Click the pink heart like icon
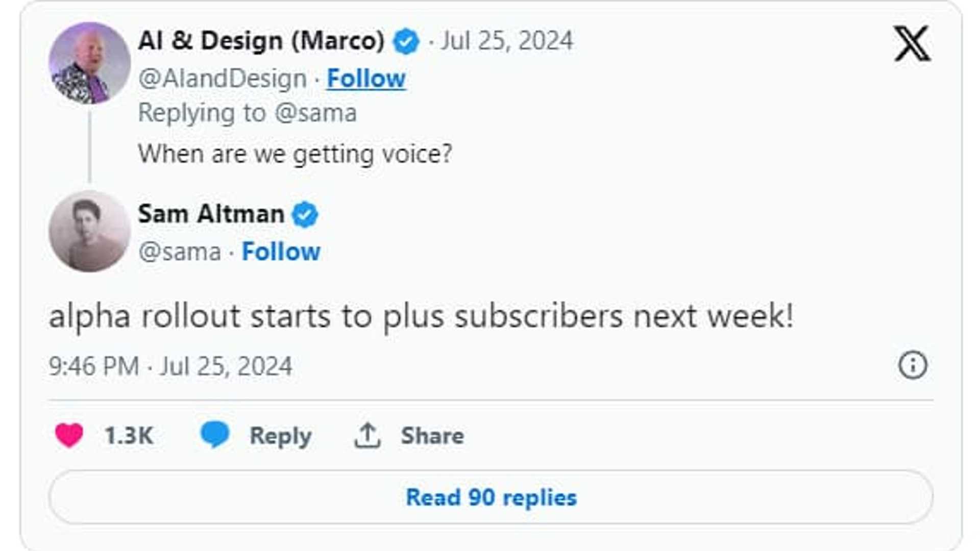Screen dimensions: 980x551 (69, 435)
